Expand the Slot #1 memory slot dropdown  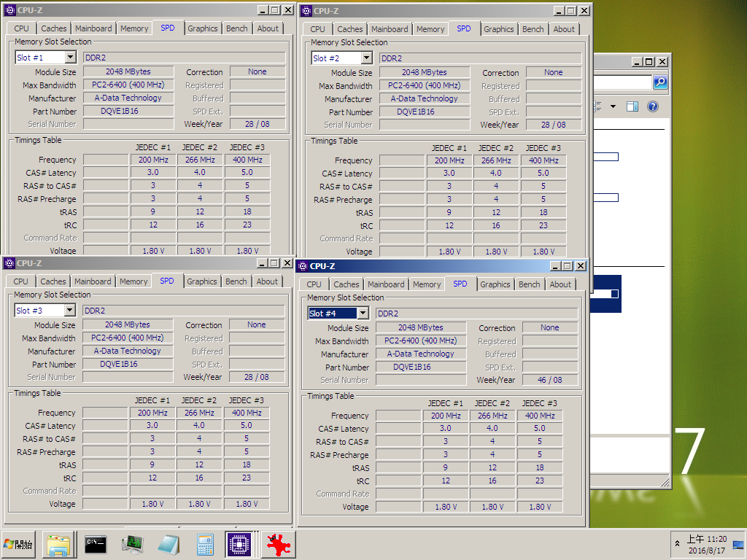[71, 58]
